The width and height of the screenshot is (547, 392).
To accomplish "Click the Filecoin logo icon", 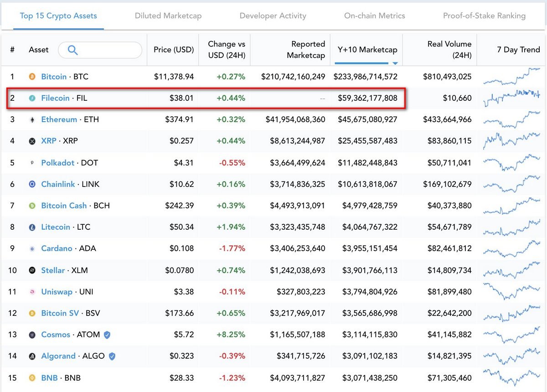I will (x=32, y=98).
